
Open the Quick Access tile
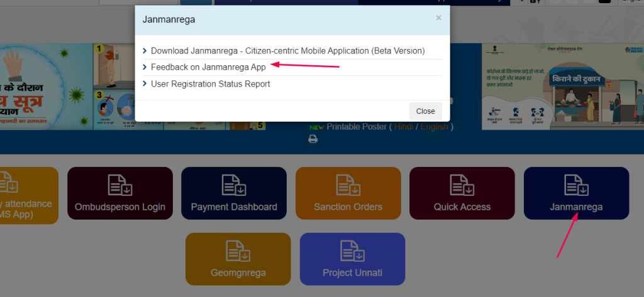(462, 193)
